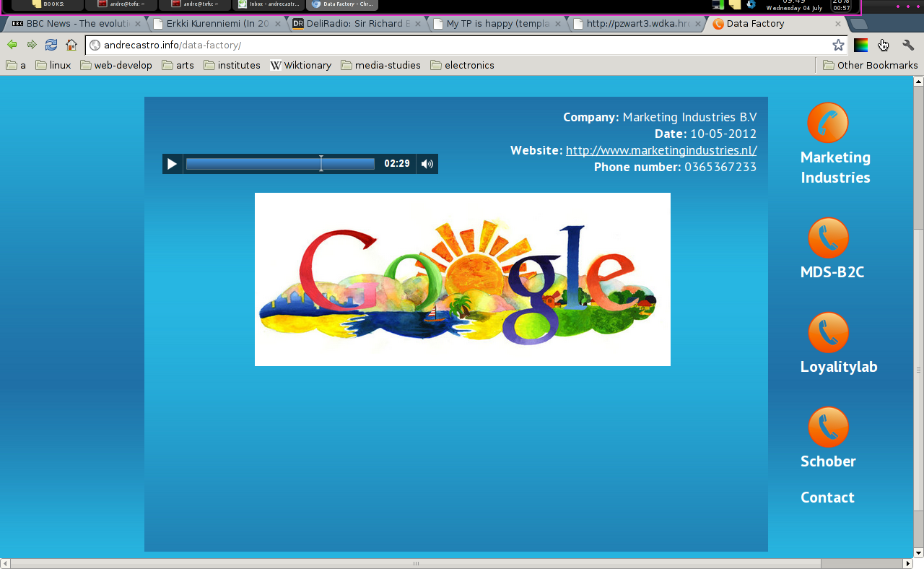This screenshot has width=924, height=569.
Task: Switch to the DeliRadio tab
Action: 357,24
